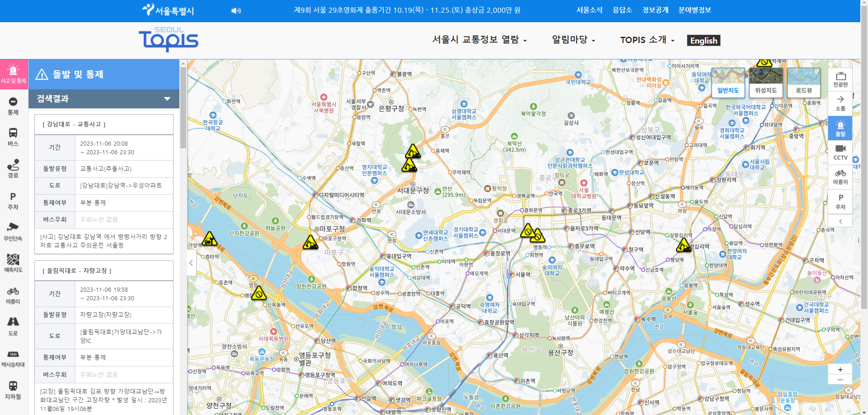Open the 서울소식 link
Viewport: 868px width, 415px height.
point(589,10)
